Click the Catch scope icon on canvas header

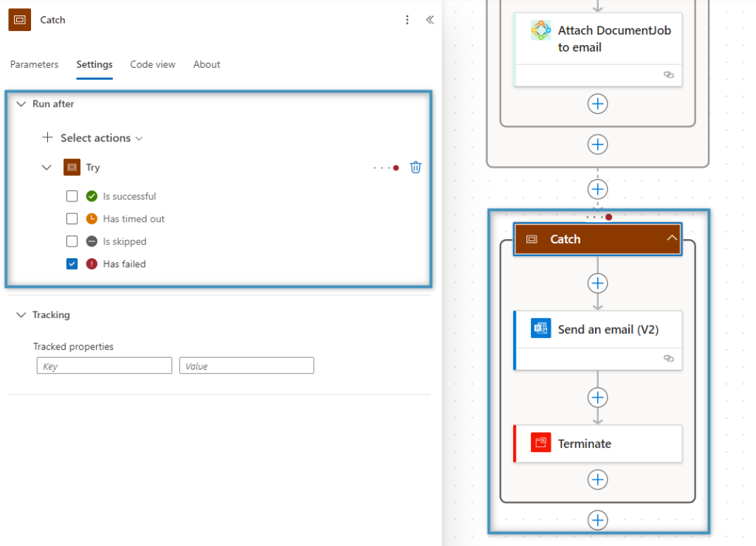point(532,239)
